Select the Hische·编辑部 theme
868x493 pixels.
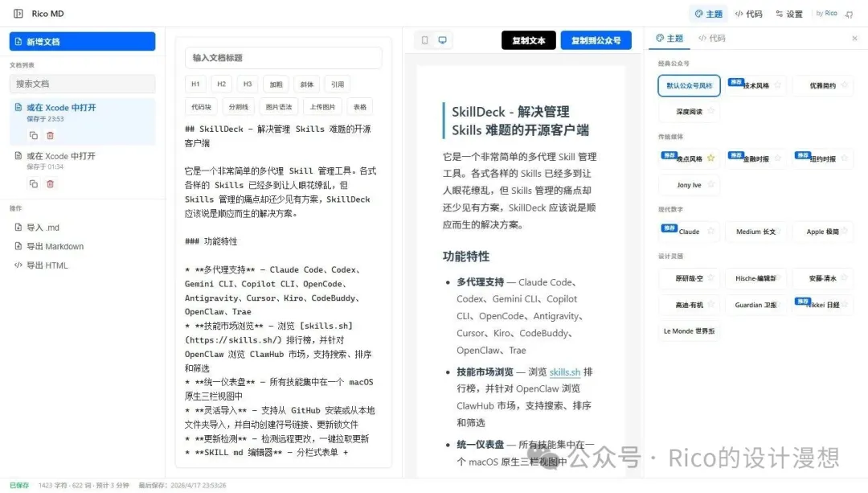click(755, 278)
